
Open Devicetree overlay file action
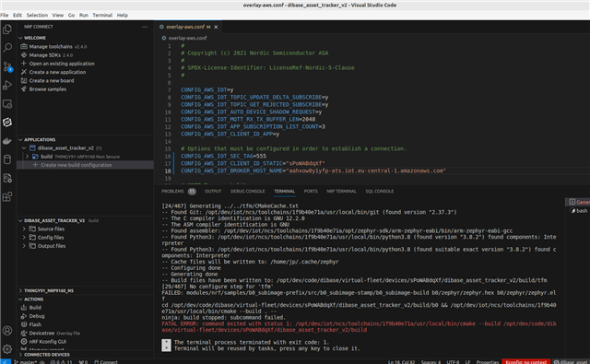coord(41,334)
